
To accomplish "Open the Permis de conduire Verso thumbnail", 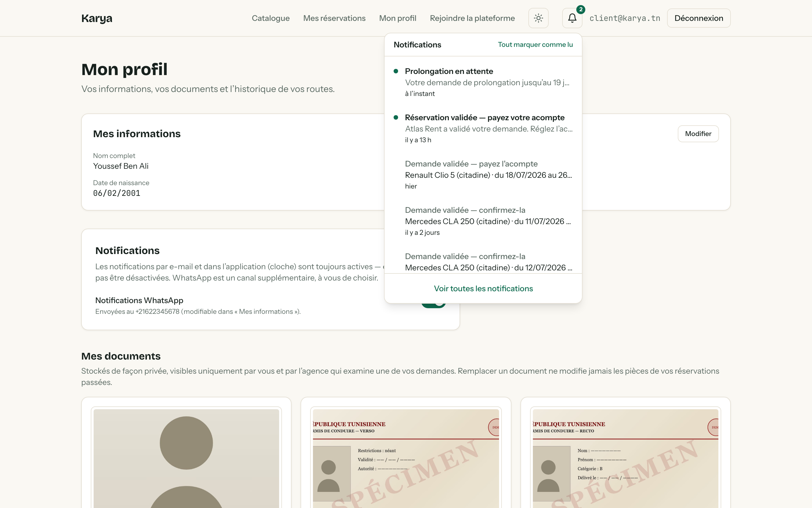I will 406,458.
